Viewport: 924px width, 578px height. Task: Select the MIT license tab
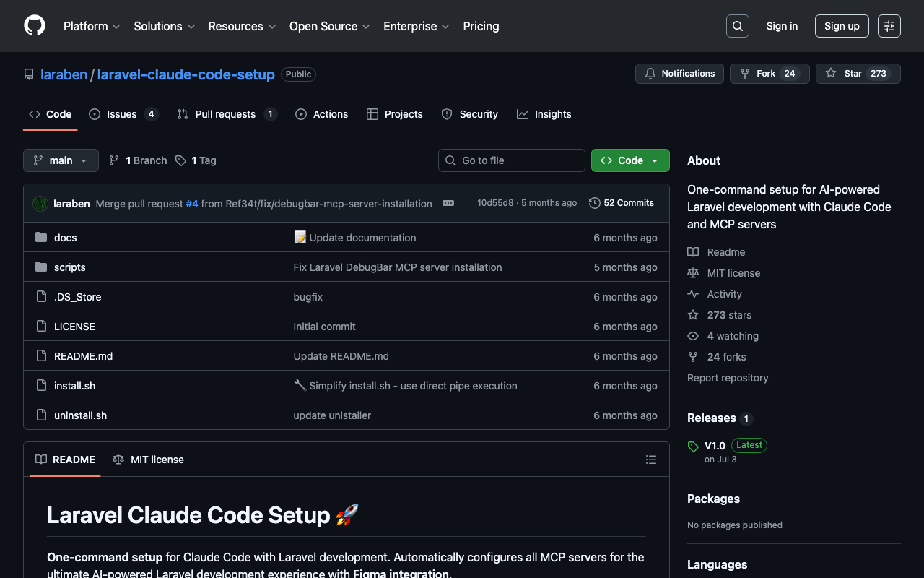tap(149, 460)
